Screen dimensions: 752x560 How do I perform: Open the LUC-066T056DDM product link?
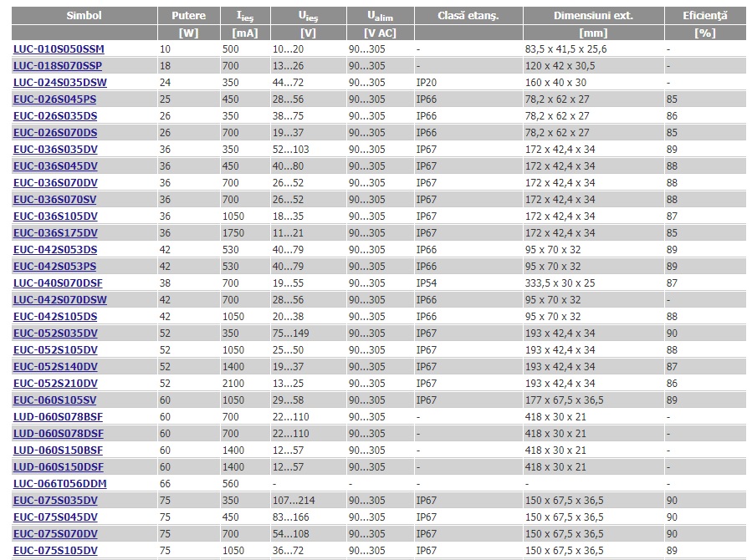point(60,484)
